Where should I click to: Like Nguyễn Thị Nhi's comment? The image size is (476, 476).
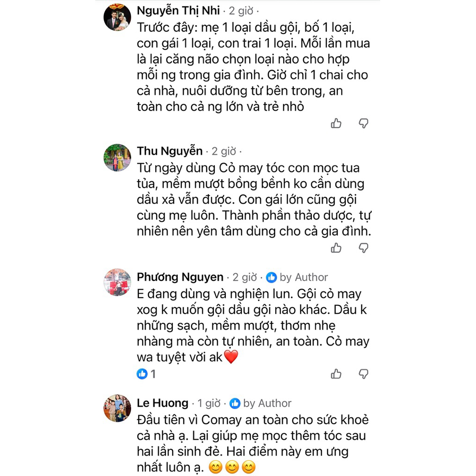[x=336, y=123]
